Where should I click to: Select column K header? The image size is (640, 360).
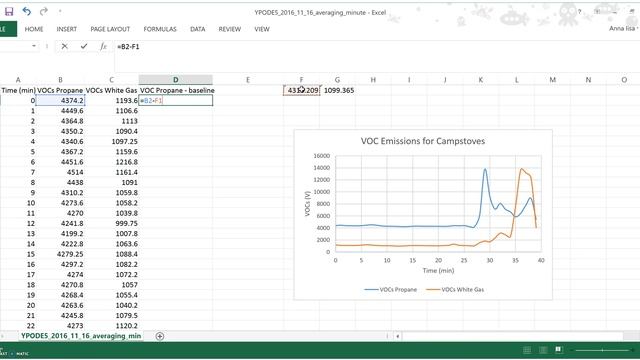(480, 80)
